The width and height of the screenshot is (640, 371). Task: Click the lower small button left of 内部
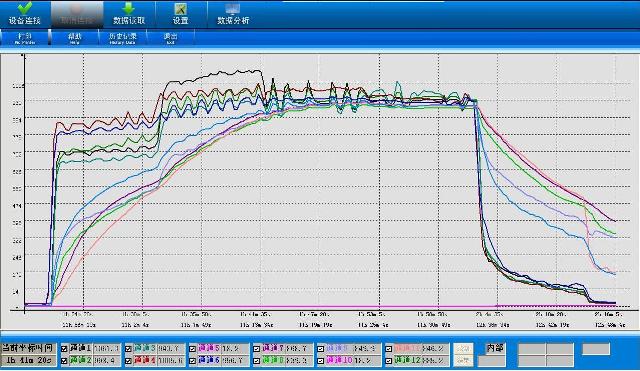(x=463, y=360)
